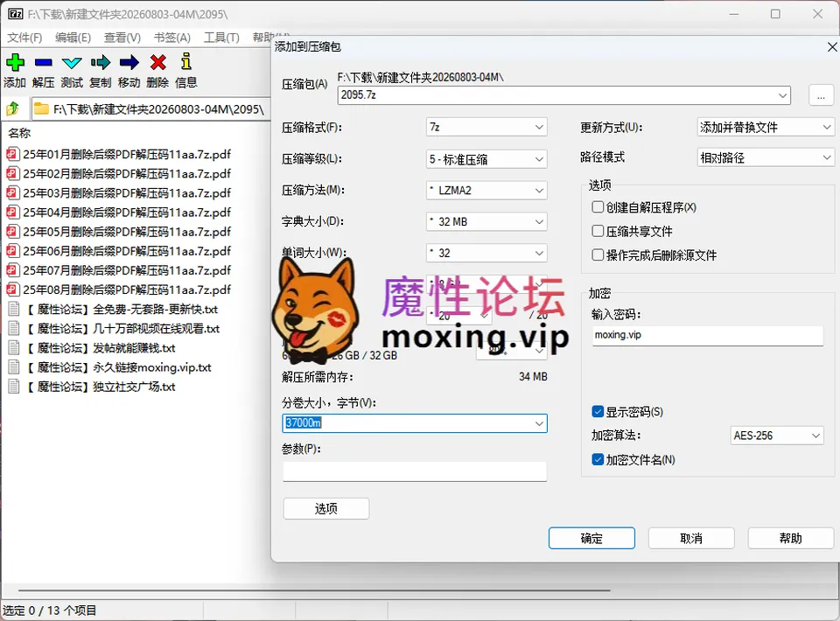Open the 路径模式 dropdown
Viewport: 840px width, 621px height.
(x=766, y=158)
